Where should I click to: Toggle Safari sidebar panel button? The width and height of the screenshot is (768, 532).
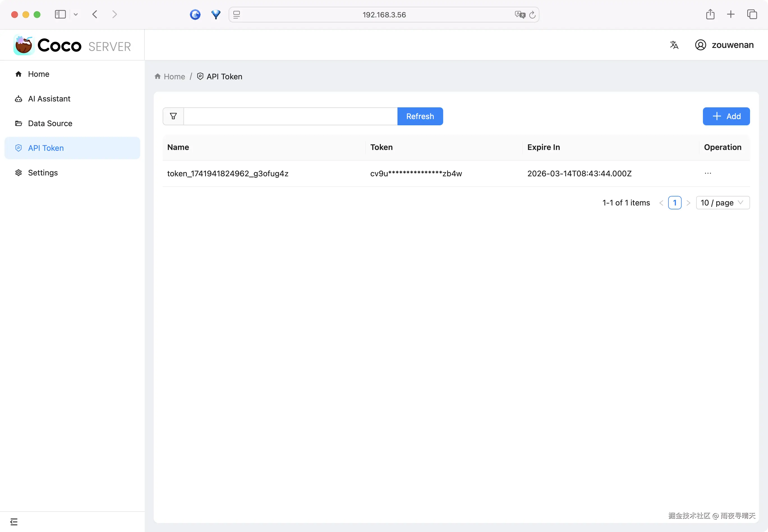(x=60, y=14)
